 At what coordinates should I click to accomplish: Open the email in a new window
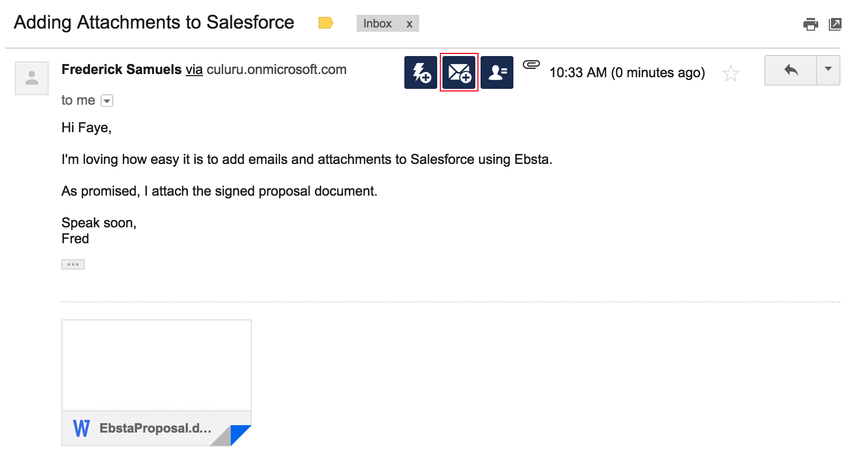point(835,24)
